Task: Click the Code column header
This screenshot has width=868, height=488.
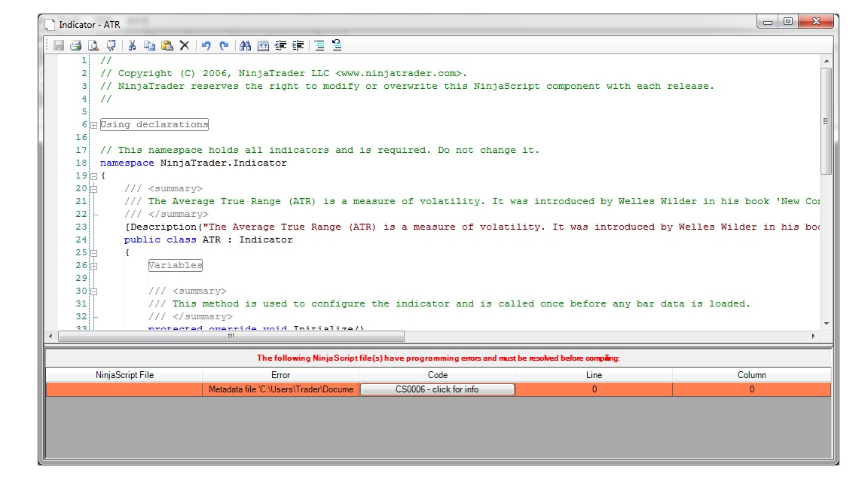Action: (437, 375)
